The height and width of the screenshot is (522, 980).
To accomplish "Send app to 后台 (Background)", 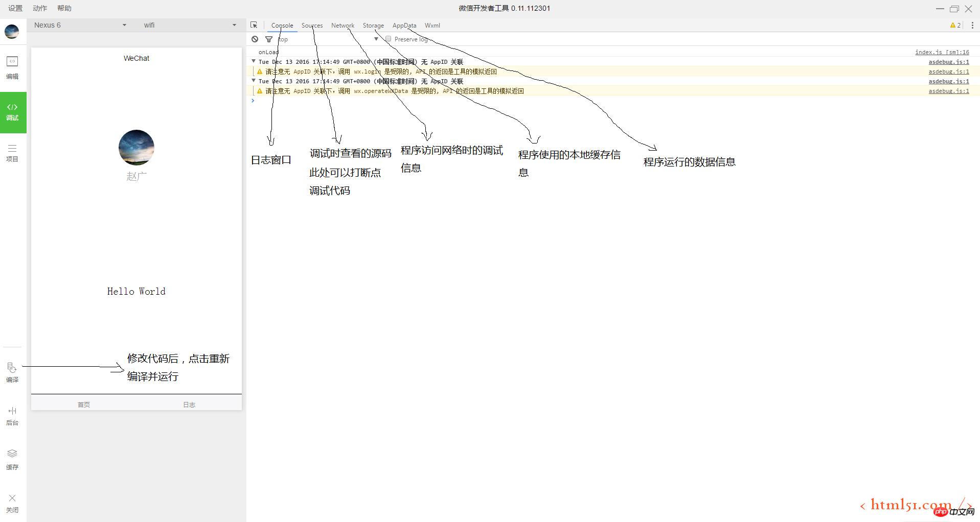I will click(12, 416).
